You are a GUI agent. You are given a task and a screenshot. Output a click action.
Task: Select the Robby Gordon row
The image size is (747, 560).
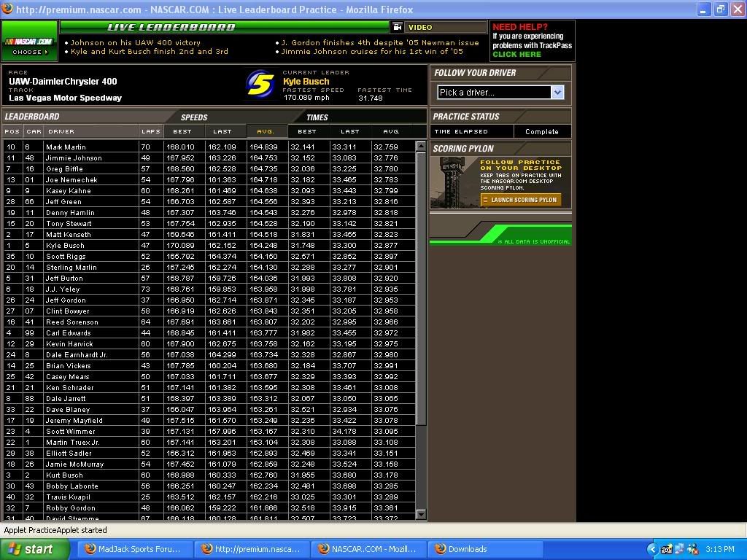tap(209, 507)
